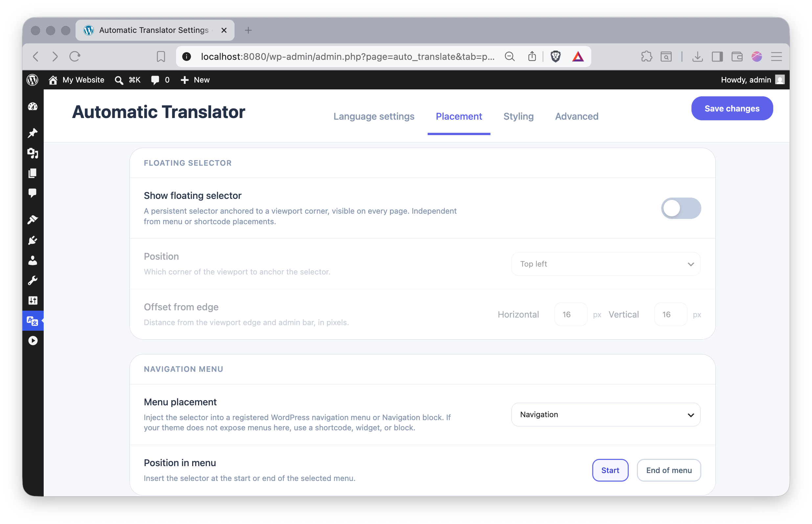Open Howdy, admin account menu
The width and height of the screenshot is (812, 524).
tap(753, 80)
